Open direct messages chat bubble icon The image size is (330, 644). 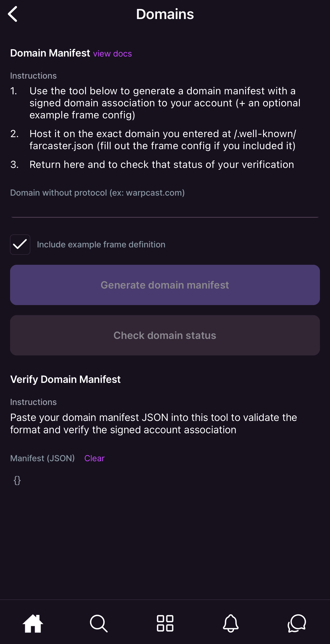pyautogui.click(x=297, y=623)
